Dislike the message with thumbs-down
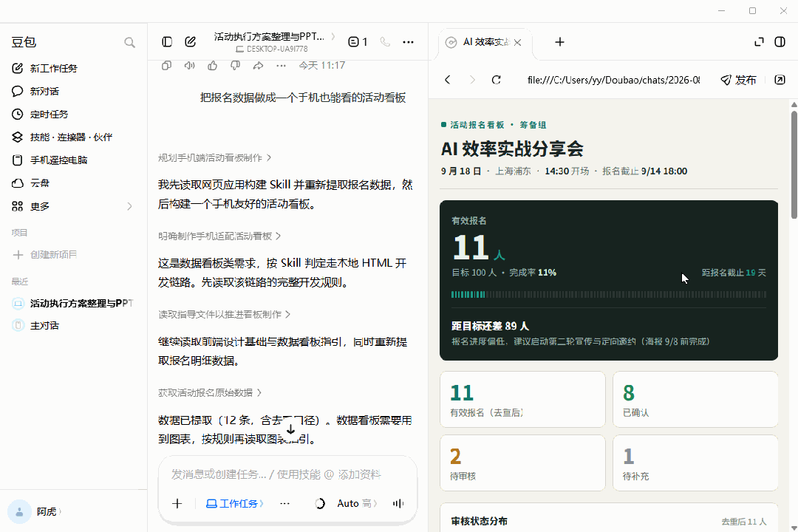 coord(235,65)
